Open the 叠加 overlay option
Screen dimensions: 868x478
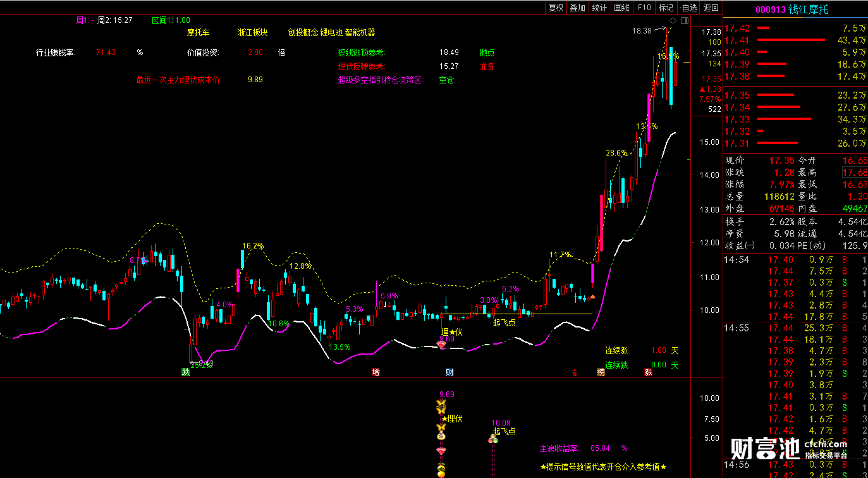pyautogui.click(x=577, y=8)
